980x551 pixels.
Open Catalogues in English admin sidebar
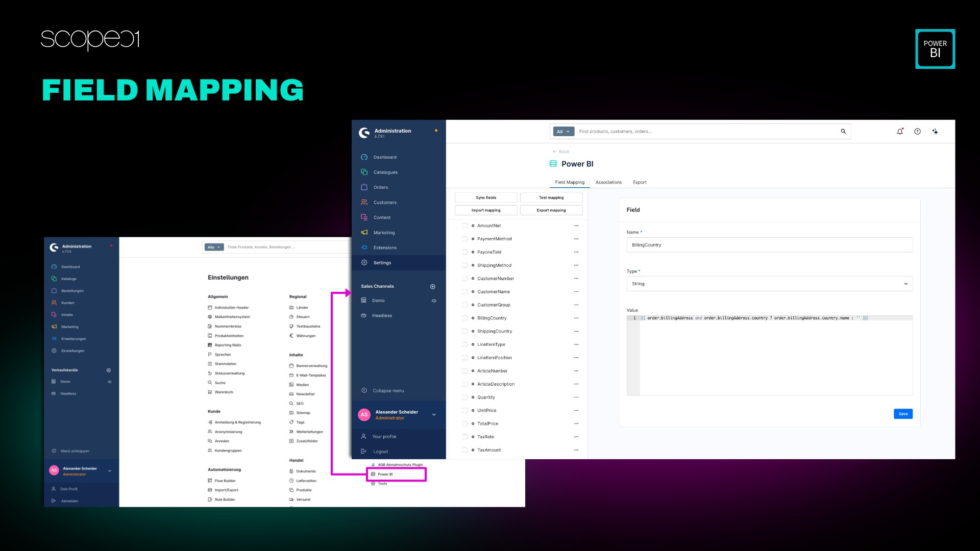coord(385,172)
